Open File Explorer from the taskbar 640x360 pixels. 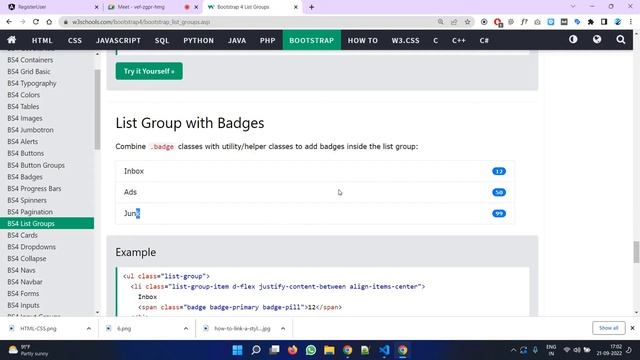click(329, 350)
